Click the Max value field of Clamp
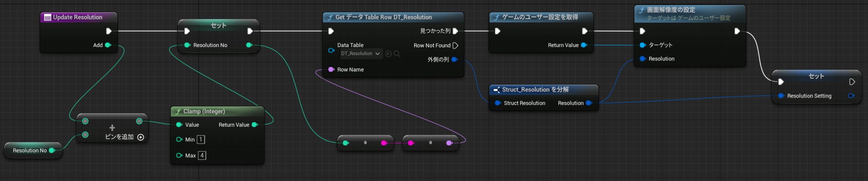 (202, 156)
